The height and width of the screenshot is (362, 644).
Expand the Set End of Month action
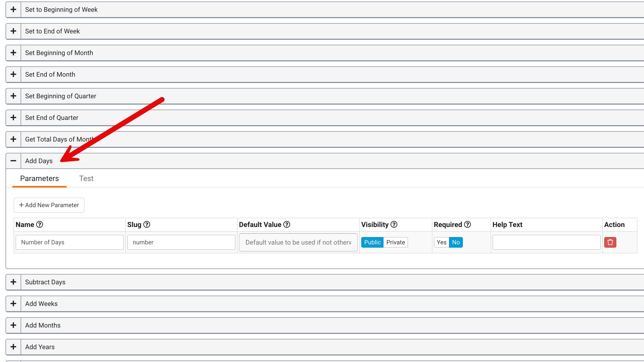(13, 74)
